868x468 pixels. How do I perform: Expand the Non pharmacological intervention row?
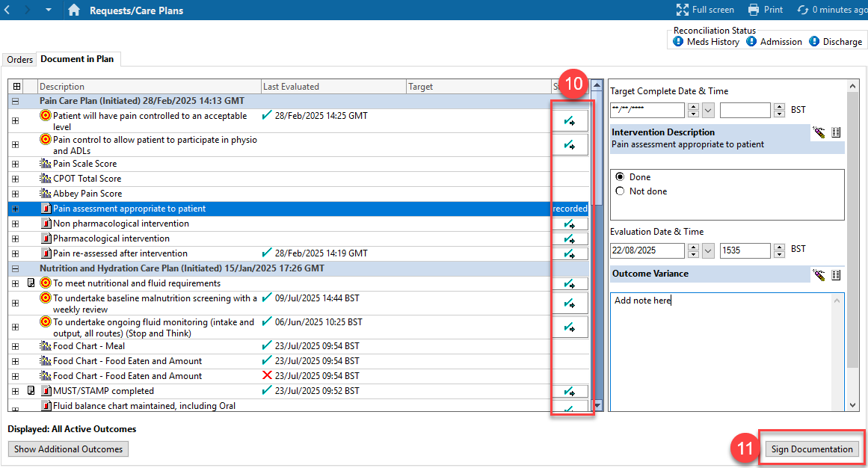[x=16, y=224]
